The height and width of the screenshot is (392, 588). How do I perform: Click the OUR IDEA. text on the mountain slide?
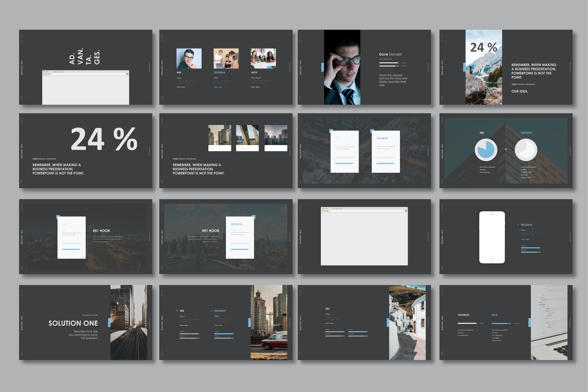[520, 91]
